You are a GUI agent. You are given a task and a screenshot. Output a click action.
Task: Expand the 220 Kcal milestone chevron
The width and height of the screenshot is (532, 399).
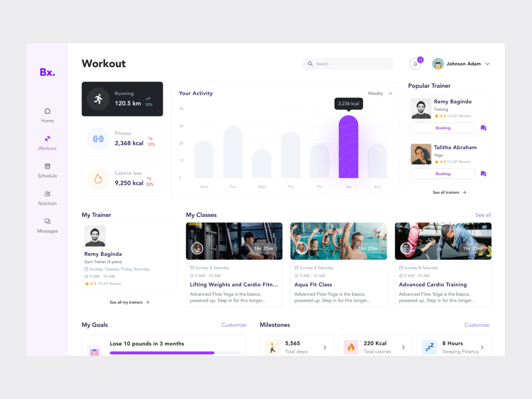click(403, 347)
